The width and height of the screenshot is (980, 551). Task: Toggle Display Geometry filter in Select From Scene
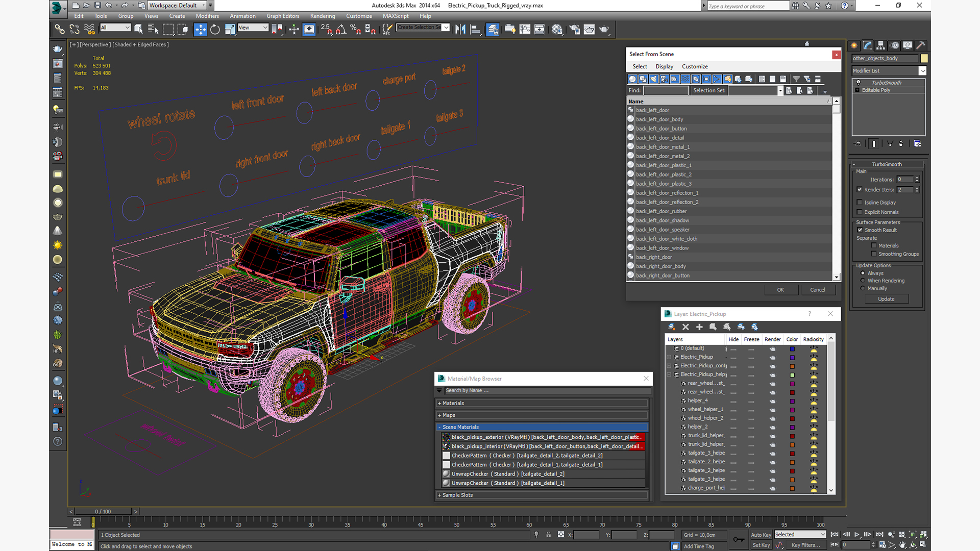pos(632,79)
